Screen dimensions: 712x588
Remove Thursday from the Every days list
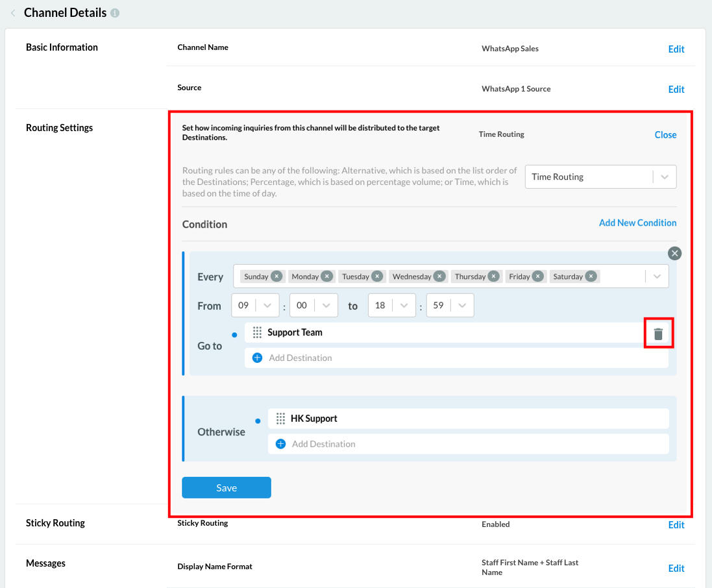click(x=493, y=276)
